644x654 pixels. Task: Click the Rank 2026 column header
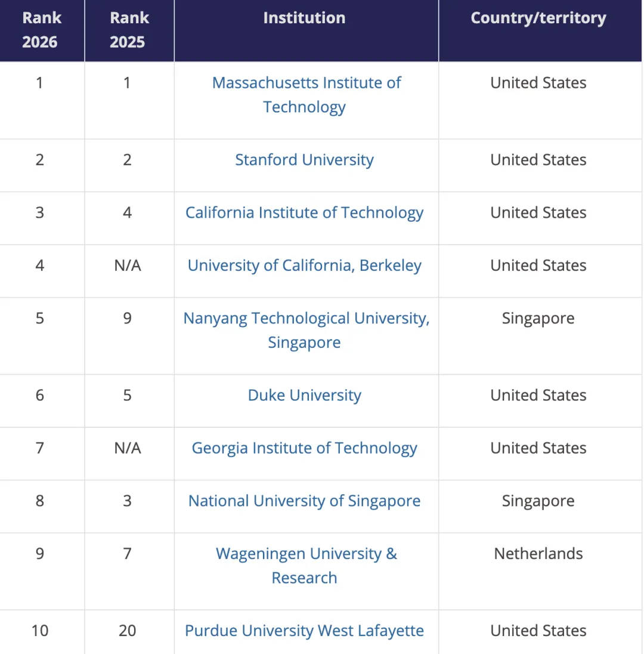click(40, 30)
